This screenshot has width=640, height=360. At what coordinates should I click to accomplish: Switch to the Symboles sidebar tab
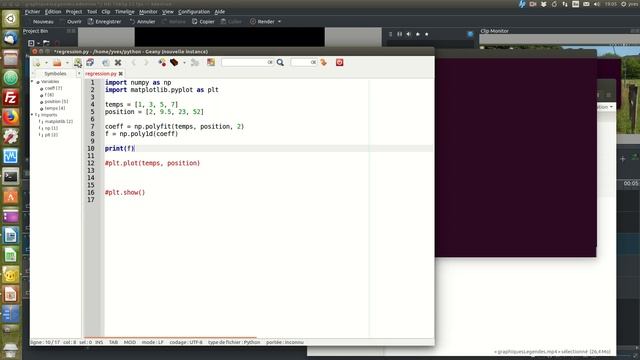[55, 73]
